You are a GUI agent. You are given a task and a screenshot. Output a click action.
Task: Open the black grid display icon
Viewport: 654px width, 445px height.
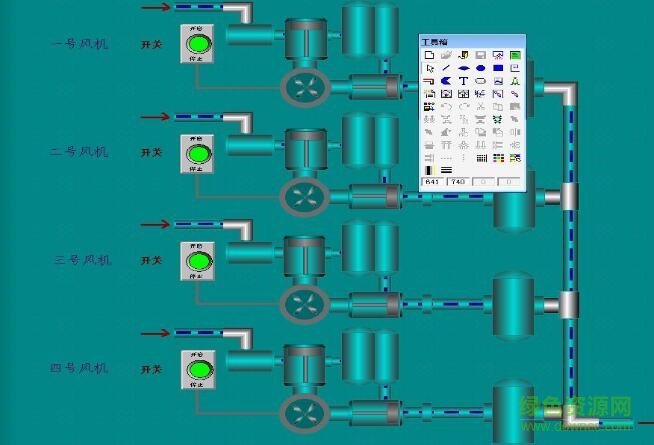pos(482,158)
